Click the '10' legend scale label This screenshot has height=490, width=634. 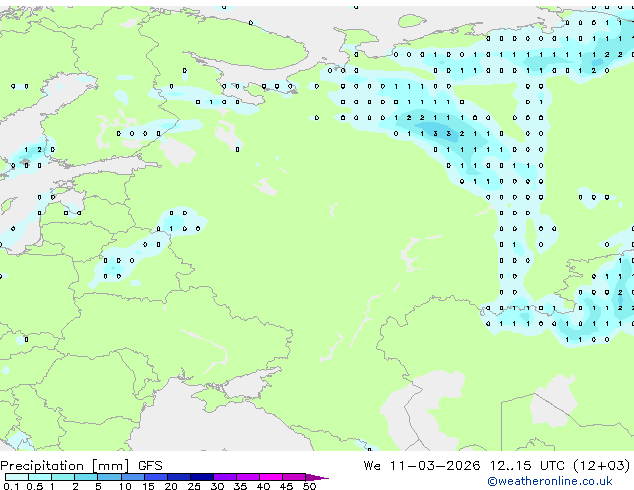pyautogui.click(x=125, y=486)
